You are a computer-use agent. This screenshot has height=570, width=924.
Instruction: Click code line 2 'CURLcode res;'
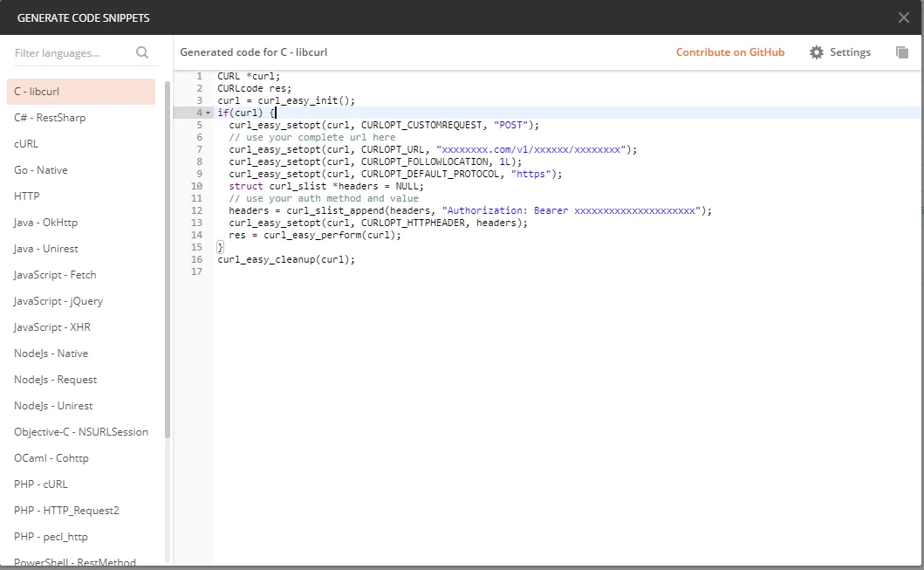coord(255,88)
